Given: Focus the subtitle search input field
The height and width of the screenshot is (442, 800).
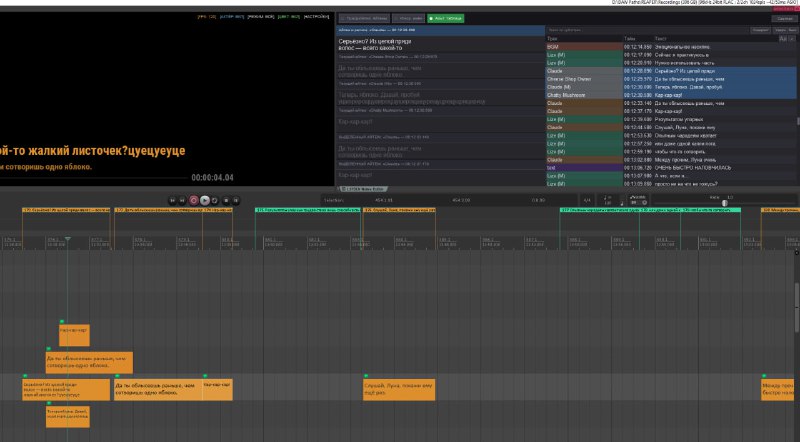Looking at the screenshot, I should [647, 30].
